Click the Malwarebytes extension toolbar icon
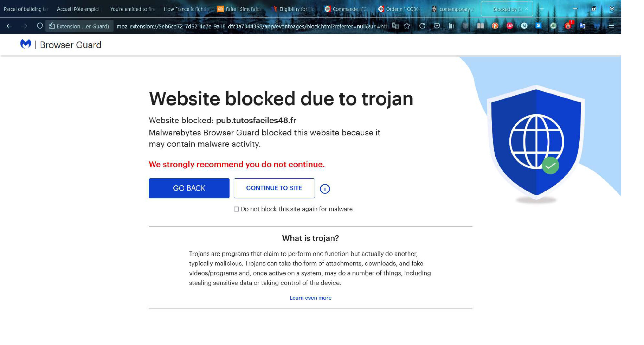Screen dimensions: 644x345 tap(597, 26)
